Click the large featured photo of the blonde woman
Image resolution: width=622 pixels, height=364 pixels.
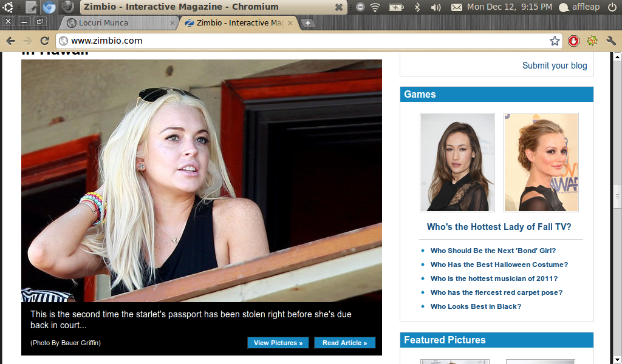tap(202, 181)
